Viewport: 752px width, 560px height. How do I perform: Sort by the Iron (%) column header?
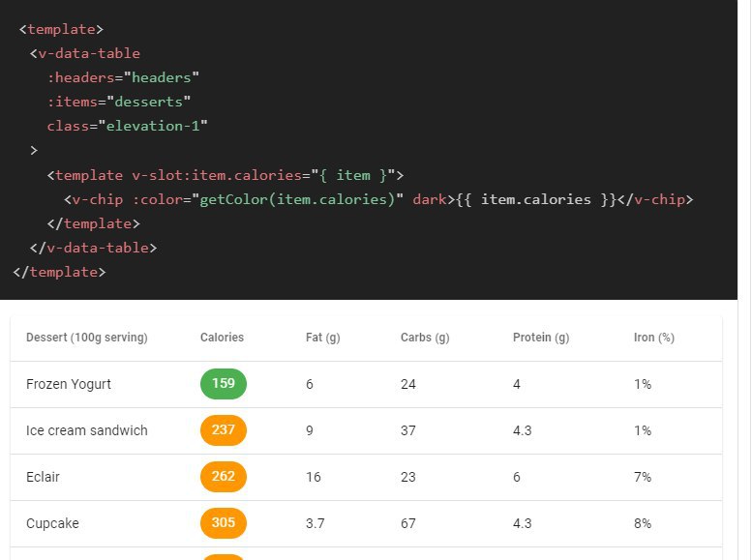[x=654, y=338]
